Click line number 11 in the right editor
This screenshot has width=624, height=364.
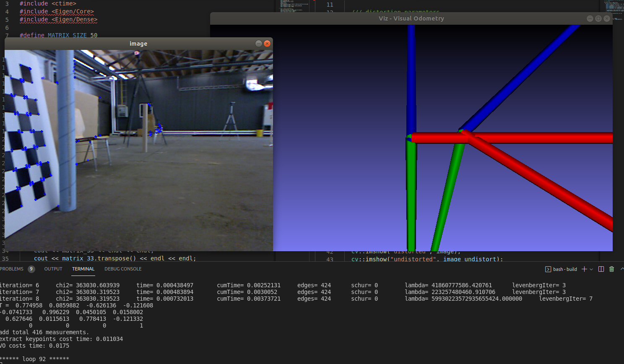pyautogui.click(x=330, y=5)
